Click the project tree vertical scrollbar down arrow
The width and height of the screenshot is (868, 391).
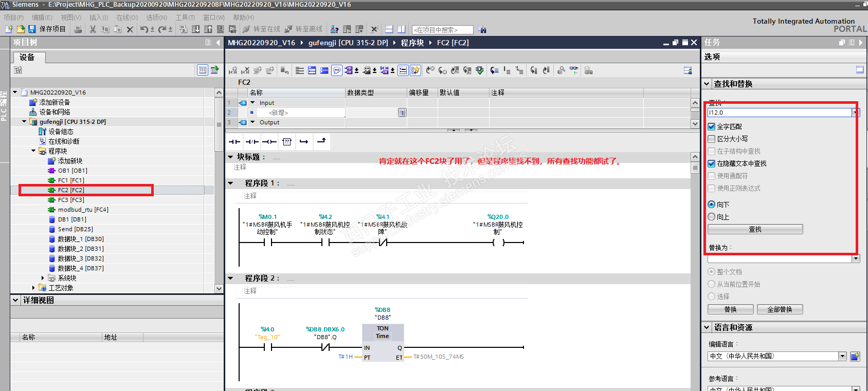219,289
